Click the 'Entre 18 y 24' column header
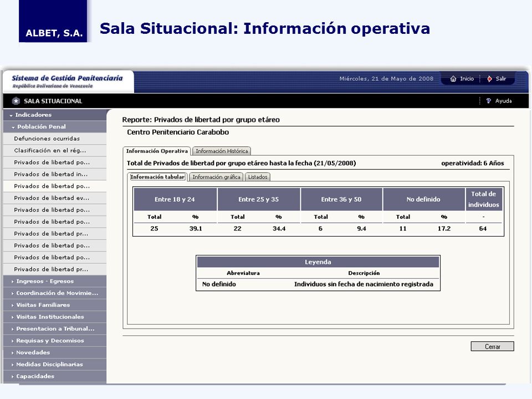This screenshot has height=399, width=532. tap(175, 199)
